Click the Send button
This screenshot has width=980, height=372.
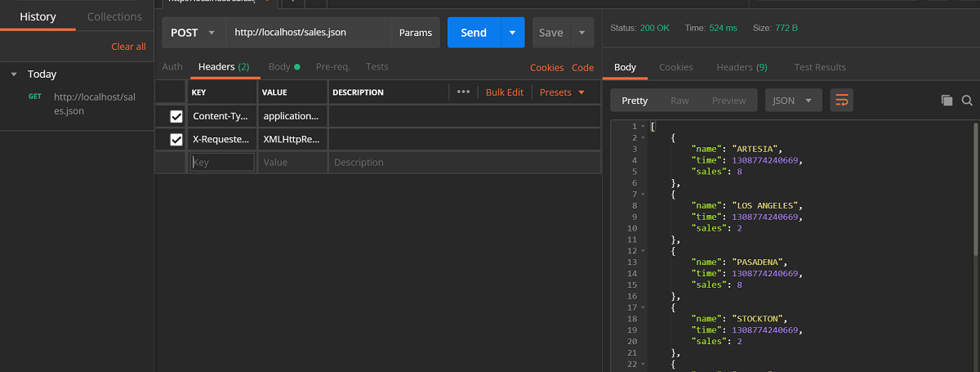474,33
